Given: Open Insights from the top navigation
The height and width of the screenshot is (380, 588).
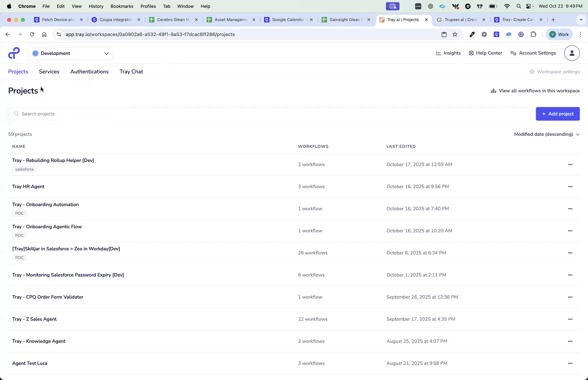Looking at the screenshot, I should click(x=448, y=53).
